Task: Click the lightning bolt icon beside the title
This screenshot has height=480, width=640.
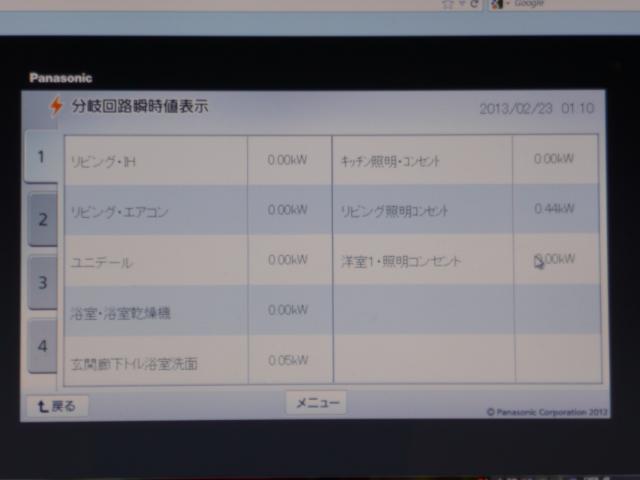Action: click(56, 106)
